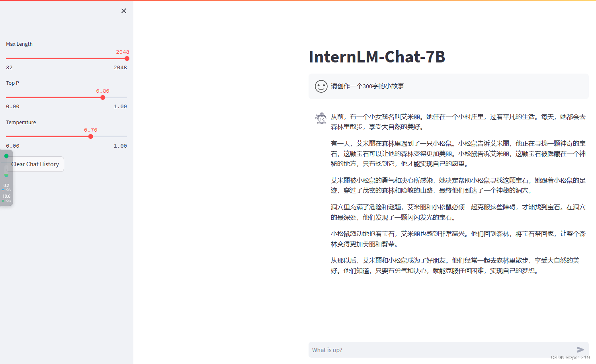Click the InternLM-Chat-7B heading
This screenshot has width=596, height=364.
pos(377,57)
